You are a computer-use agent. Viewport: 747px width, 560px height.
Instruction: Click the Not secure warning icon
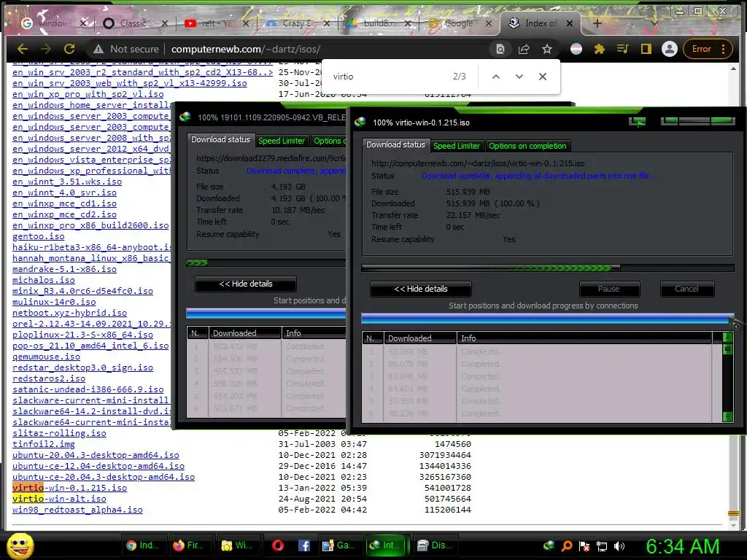point(98,49)
